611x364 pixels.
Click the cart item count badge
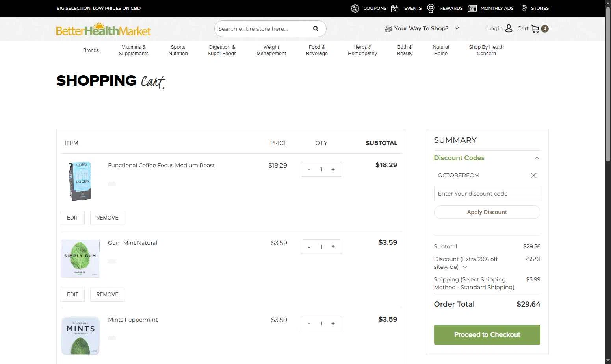coord(545,28)
